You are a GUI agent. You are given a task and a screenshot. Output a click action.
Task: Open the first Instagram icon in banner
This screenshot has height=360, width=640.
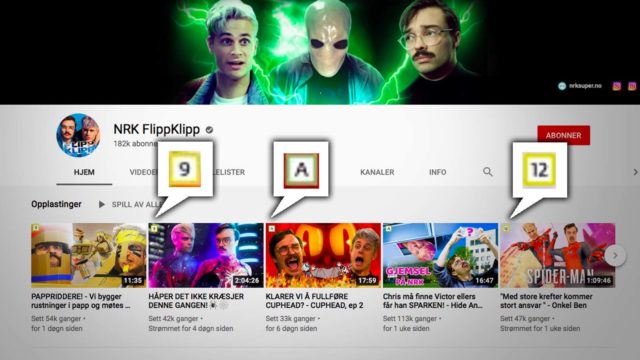tap(616, 86)
